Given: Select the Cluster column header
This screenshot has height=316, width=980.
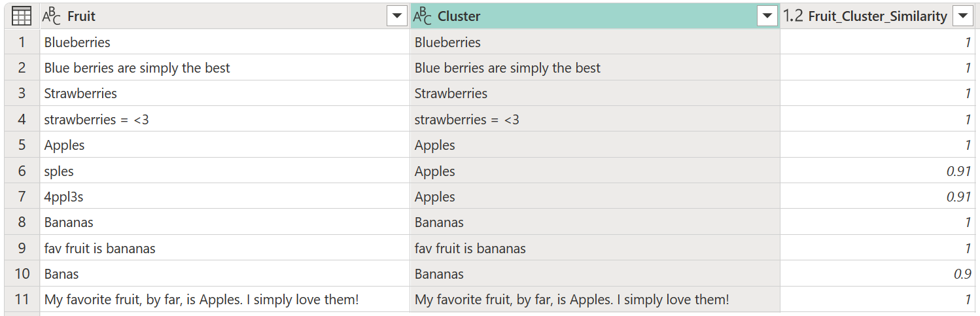Looking at the screenshot, I should pyautogui.click(x=595, y=16).
